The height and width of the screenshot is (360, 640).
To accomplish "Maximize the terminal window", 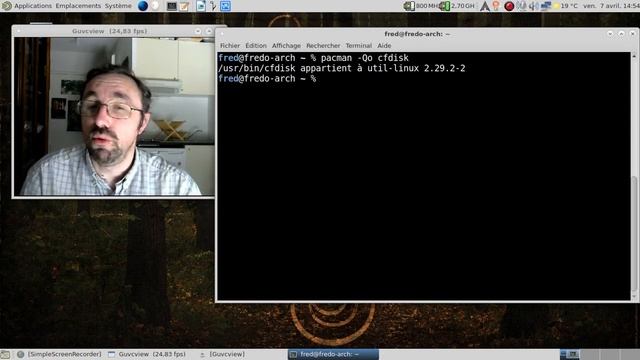I will coord(622,34).
